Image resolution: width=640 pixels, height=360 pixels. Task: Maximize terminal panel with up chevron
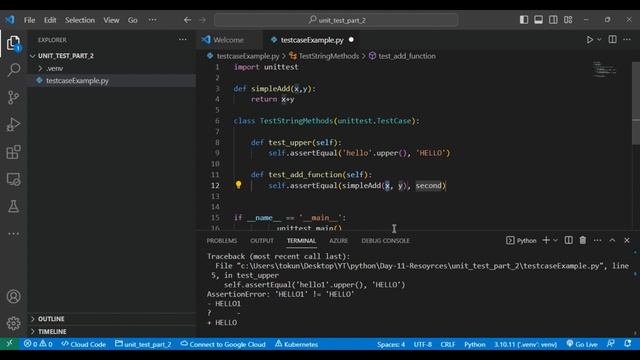(612, 240)
